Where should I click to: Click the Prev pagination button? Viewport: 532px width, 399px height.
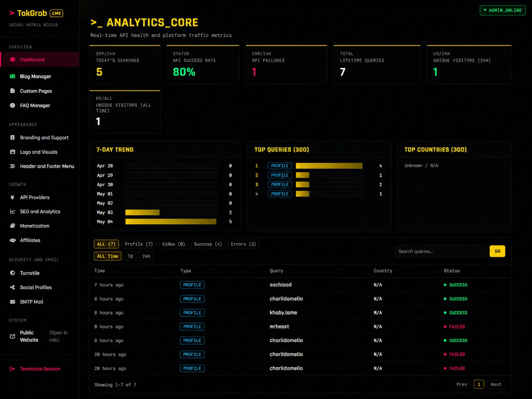point(462,384)
